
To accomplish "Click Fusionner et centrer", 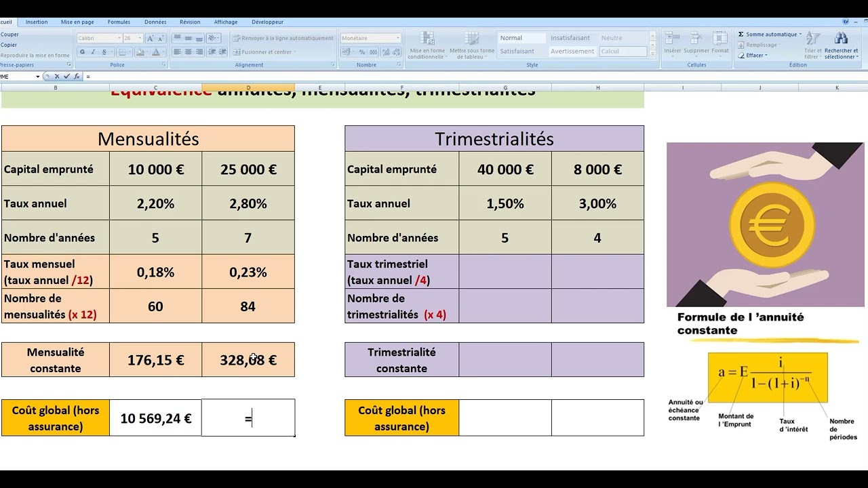I will pyautogui.click(x=262, y=52).
